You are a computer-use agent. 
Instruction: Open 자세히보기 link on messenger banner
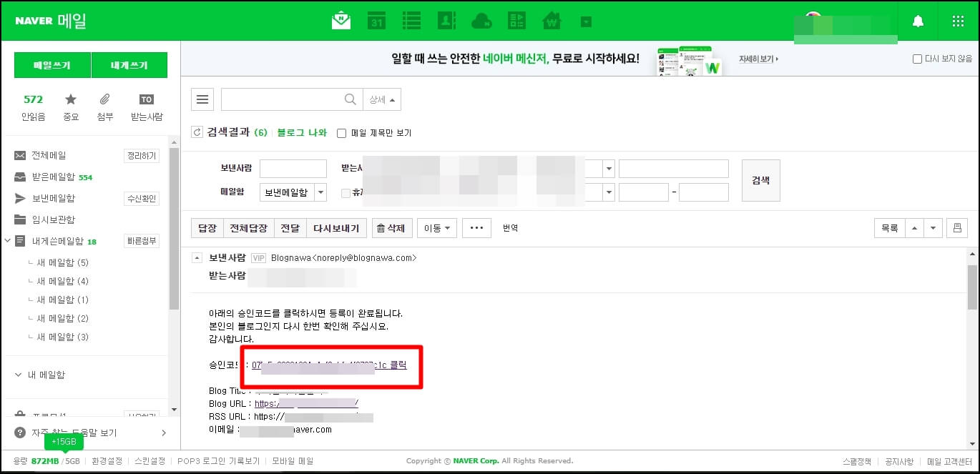759,59
